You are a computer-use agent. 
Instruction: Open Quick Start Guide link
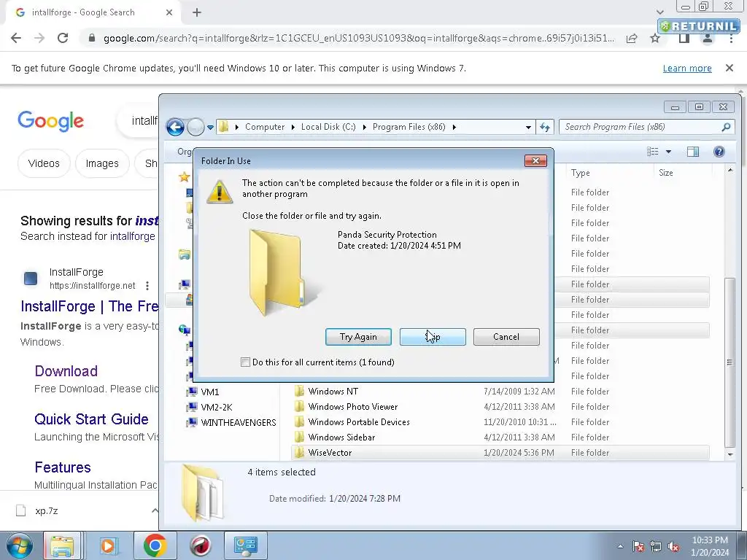click(91, 419)
